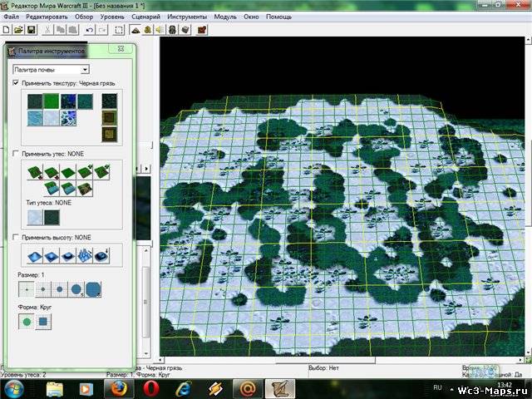The width and height of the screenshot is (532, 399).
Task: Choose the largest brush size
Action: (93, 290)
